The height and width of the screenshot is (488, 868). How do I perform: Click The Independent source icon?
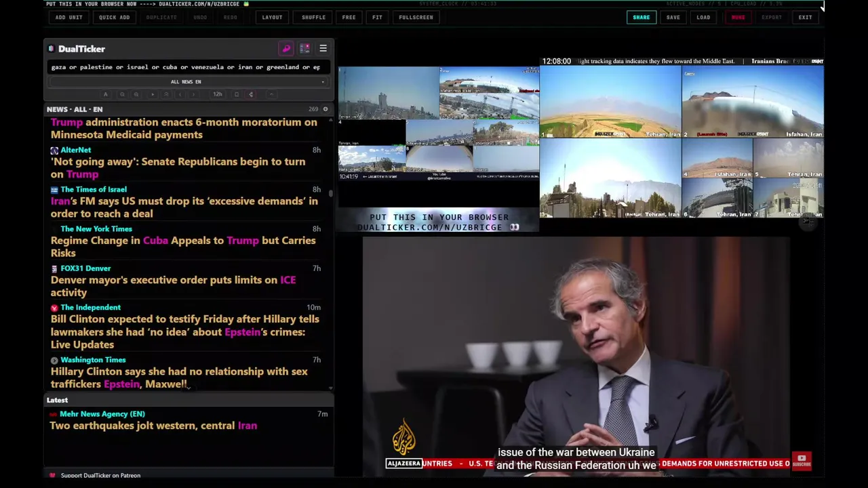pyautogui.click(x=54, y=308)
